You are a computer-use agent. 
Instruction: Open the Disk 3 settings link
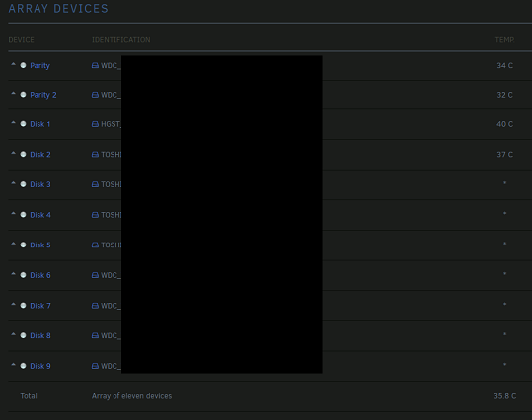pos(40,184)
